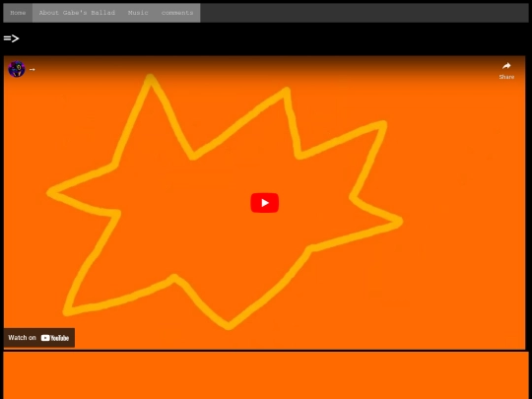The image size is (532, 399).
Task: Open About Gabe's Ballad page
Action: (x=77, y=13)
